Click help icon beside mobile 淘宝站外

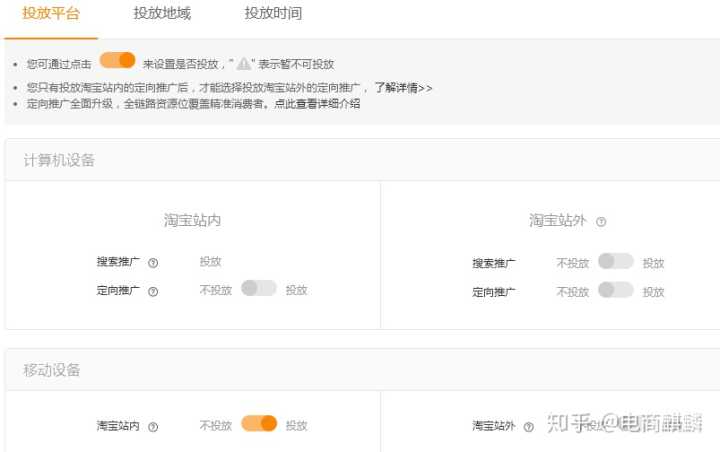click(529, 426)
